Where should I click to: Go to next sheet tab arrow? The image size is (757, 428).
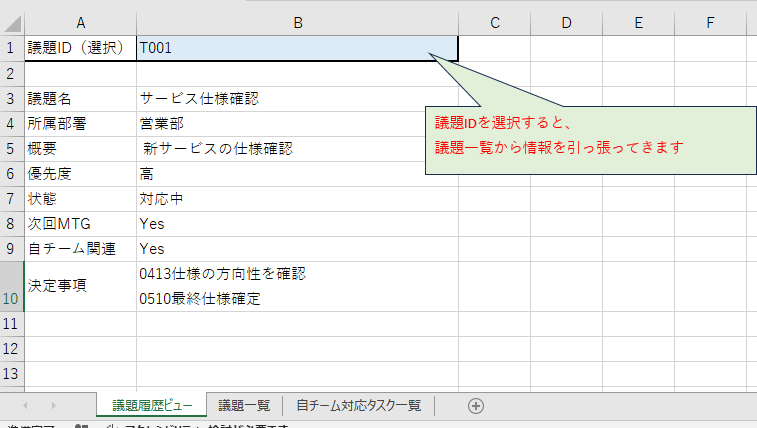(54, 406)
